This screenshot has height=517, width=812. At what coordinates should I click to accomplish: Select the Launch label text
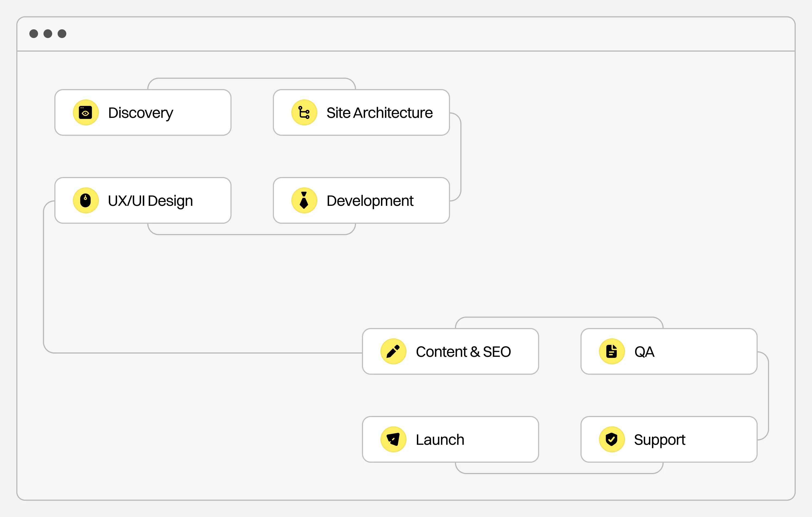(x=440, y=440)
